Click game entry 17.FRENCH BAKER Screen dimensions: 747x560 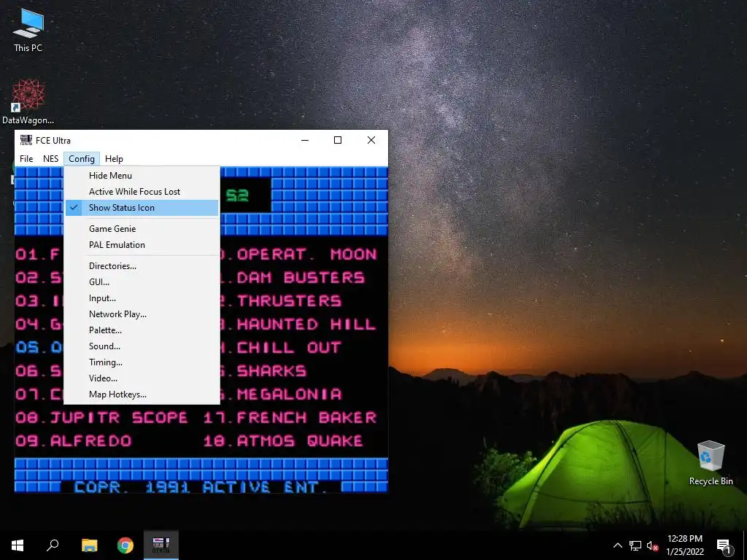[290, 418]
